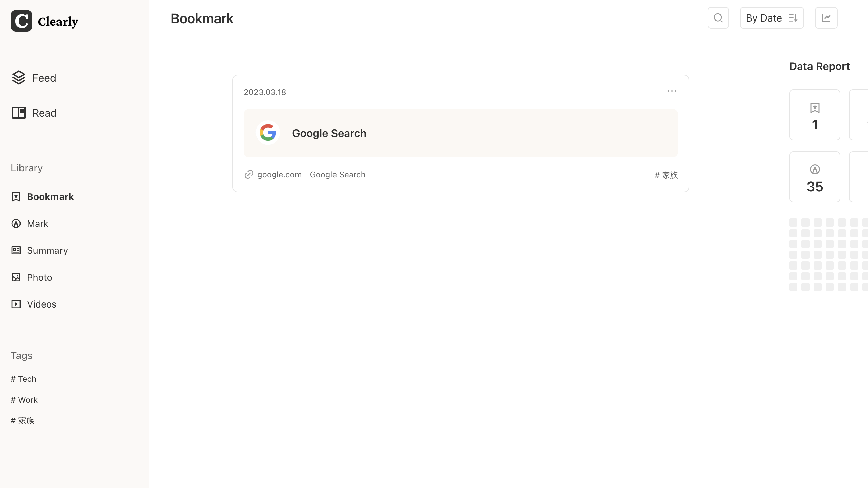
Task: Open the google.com link
Action: click(279, 175)
